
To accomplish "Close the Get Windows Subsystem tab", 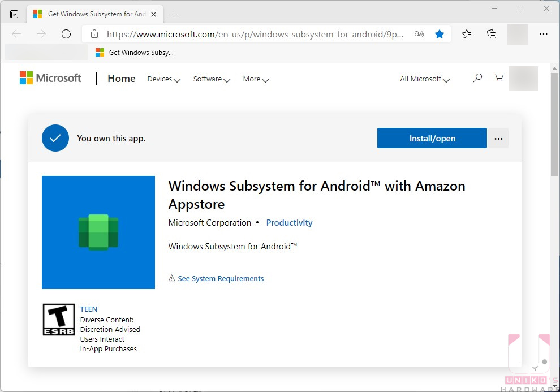I will click(153, 14).
